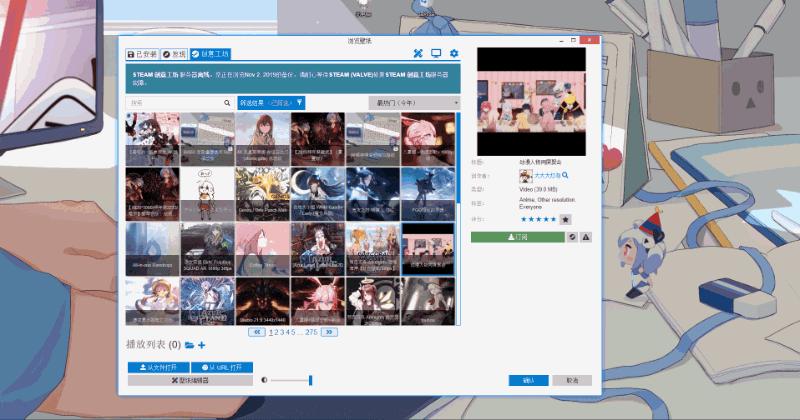Image resolution: width=800 pixels, height=420 pixels.
Task: Click the brightness slider handle
Action: coord(310,380)
